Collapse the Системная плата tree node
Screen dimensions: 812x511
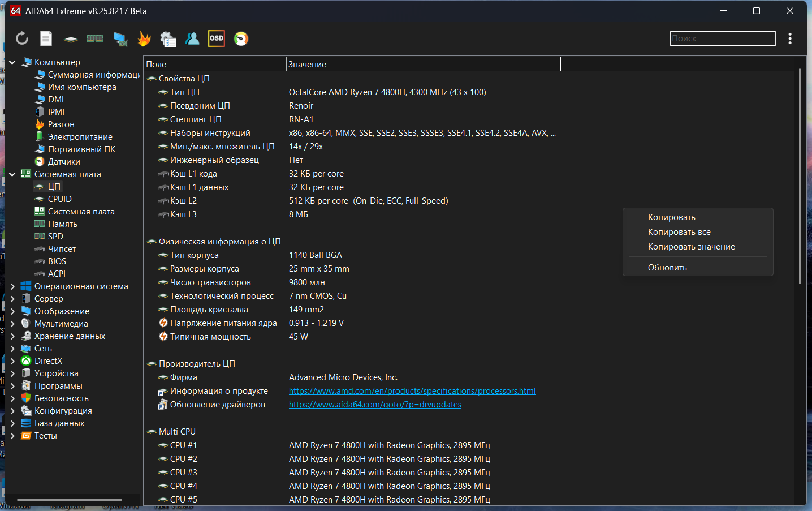(12, 174)
